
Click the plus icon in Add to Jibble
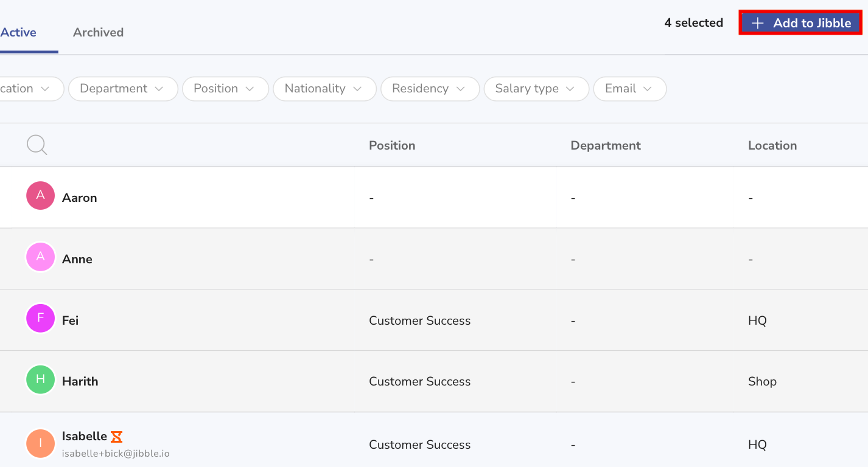coord(757,23)
